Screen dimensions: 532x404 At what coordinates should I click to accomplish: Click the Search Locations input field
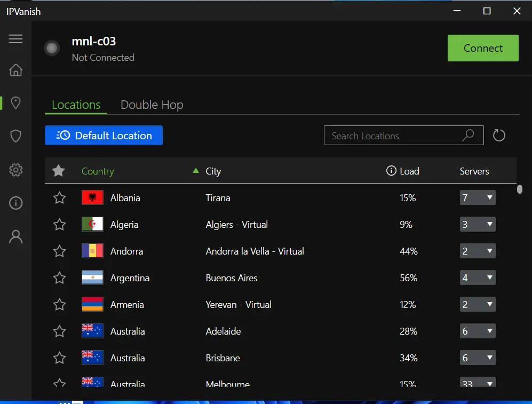[404, 136]
